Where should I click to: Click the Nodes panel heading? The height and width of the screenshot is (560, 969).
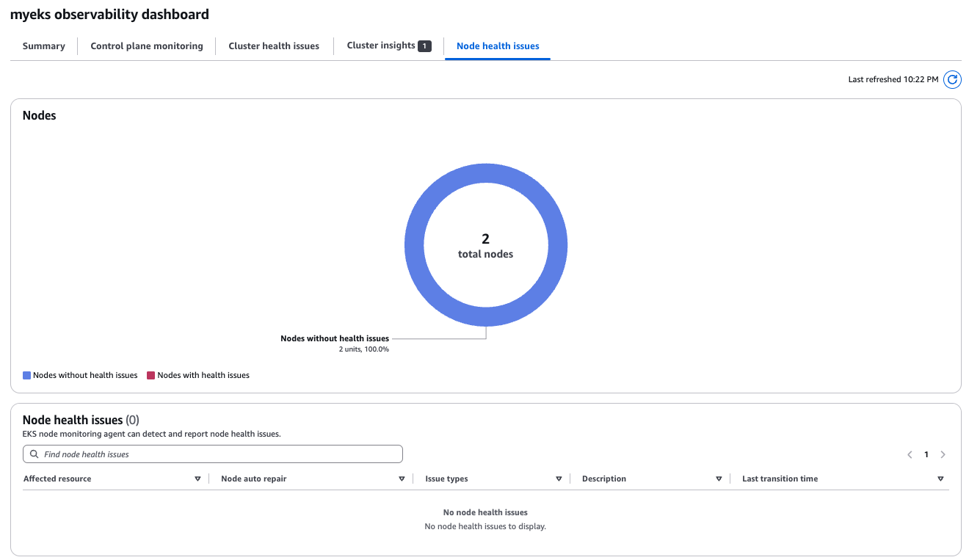click(40, 115)
